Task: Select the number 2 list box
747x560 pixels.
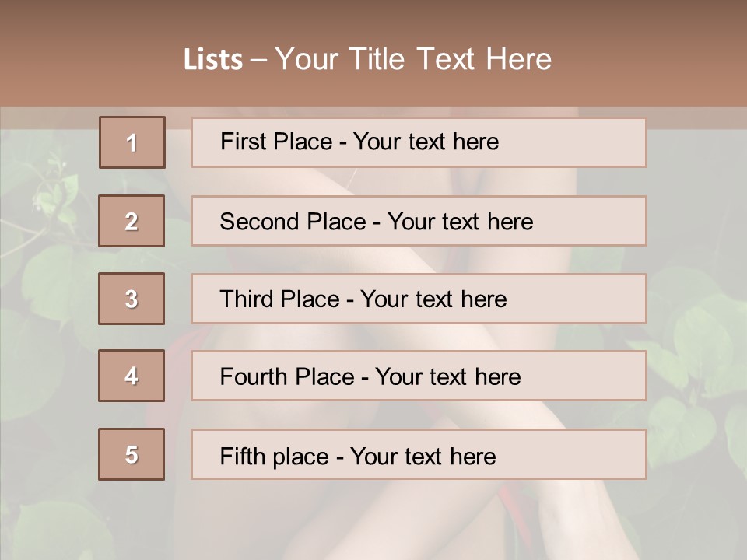Action: (x=132, y=221)
